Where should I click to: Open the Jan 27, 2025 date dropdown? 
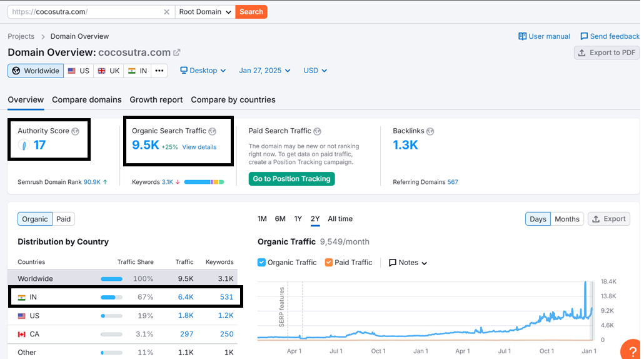[x=265, y=71]
